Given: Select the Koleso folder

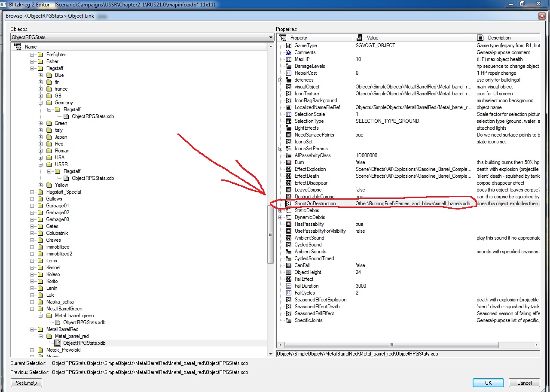Looking at the screenshot, I should click(x=53, y=274).
